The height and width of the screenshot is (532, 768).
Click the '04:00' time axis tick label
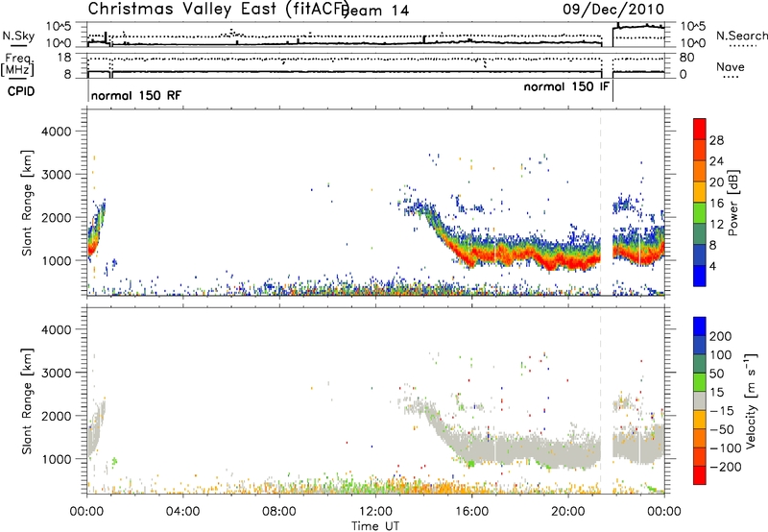[x=182, y=512]
